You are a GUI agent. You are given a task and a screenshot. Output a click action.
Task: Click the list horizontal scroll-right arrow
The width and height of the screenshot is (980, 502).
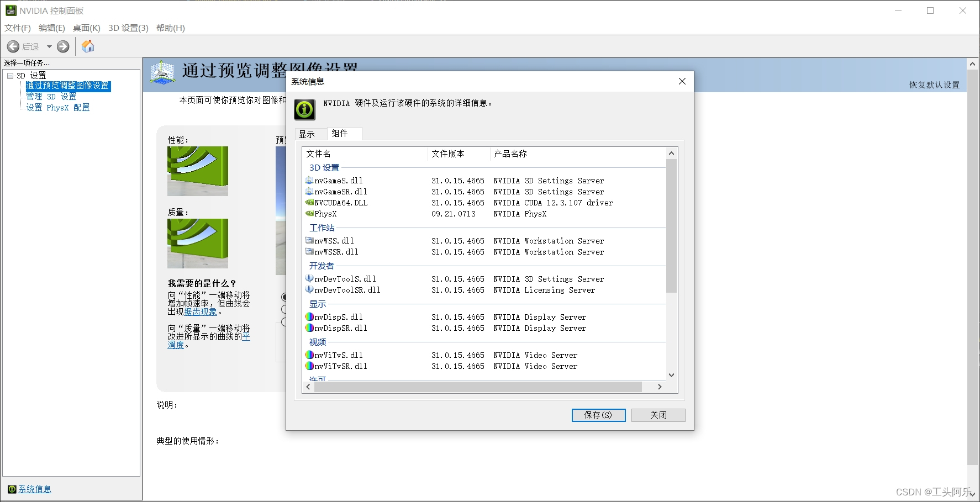tap(660, 387)
